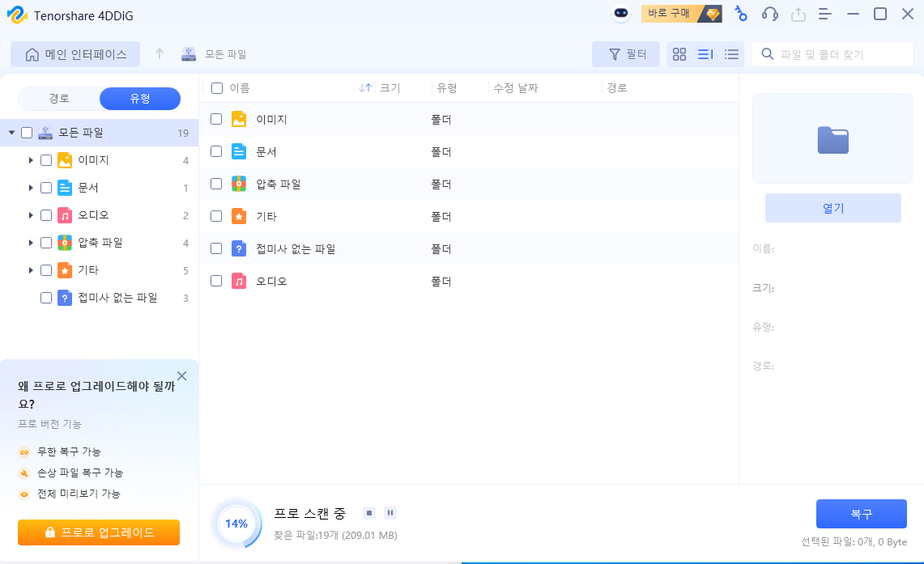Expand the 문서 tree node
The image size is (924, 564).
(31, 188)
